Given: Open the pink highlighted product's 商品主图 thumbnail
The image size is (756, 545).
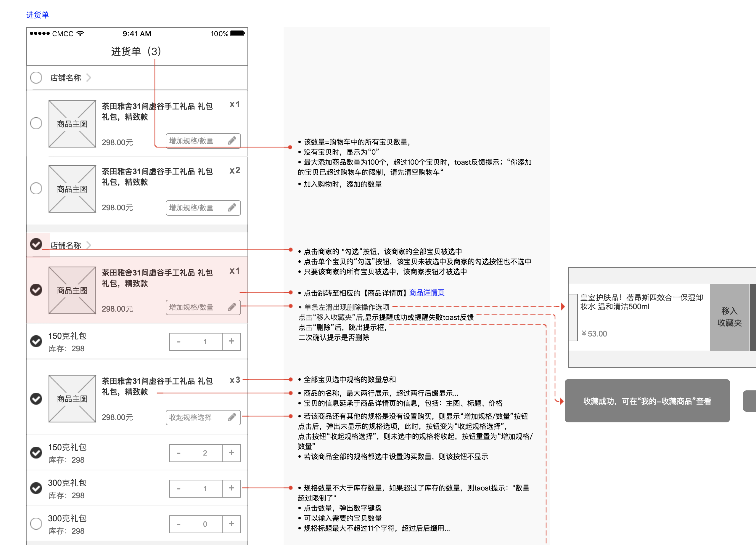Looking at the screenshot, I should 72,290.
